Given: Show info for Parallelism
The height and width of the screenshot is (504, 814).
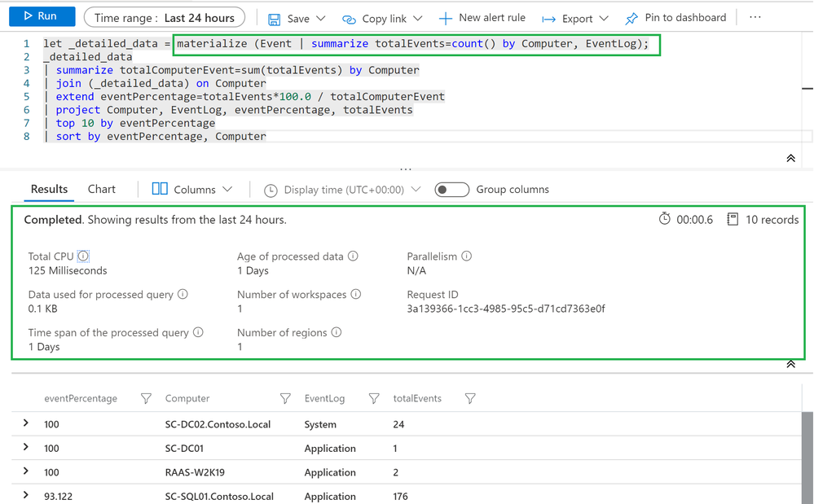Looking at the screenshot, I should [x=467, y=256].
